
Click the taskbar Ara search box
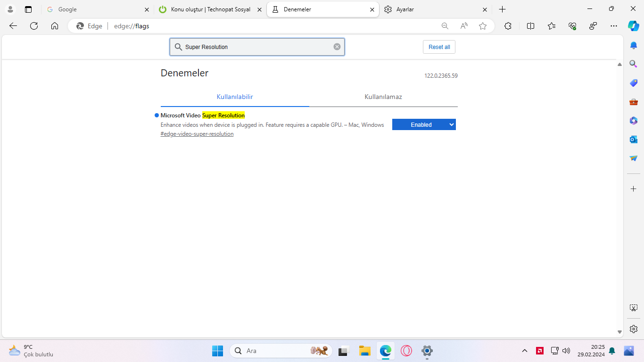[281, 351]
